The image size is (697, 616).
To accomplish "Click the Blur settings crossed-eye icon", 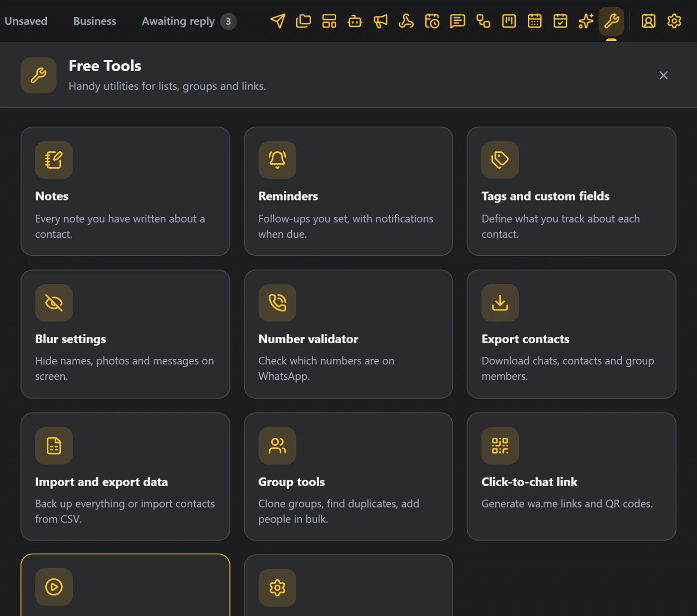I will coord(54,303).
